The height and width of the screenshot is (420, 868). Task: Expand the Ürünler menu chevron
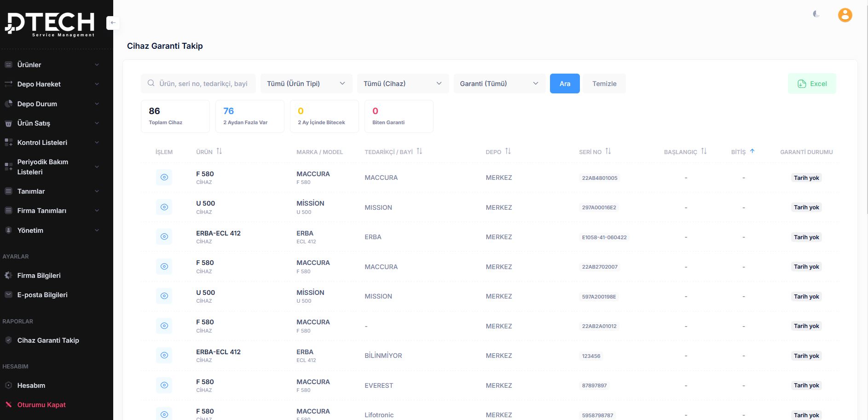97,65
